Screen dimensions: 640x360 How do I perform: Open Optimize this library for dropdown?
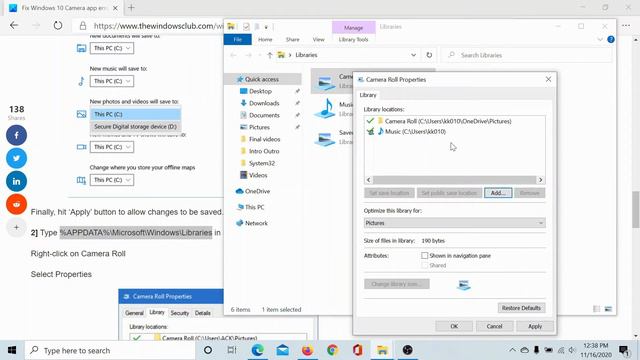[454, 223]
